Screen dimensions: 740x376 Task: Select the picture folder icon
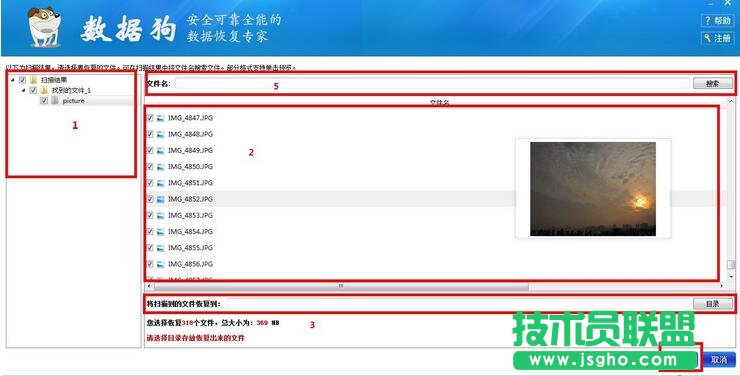(55, 100)
